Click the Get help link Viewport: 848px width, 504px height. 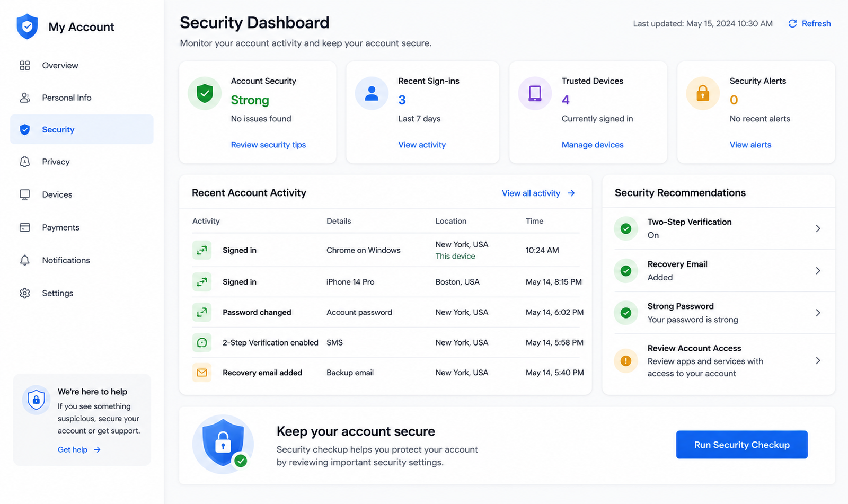[x=79, y=449]
